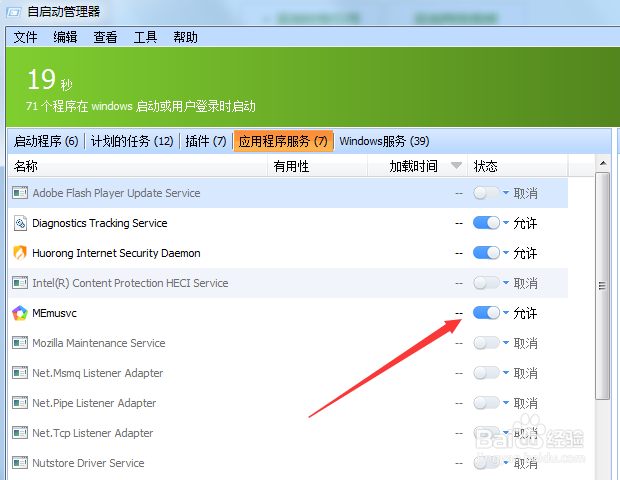Click the Diagnostics Tracking Service icon

(20, 223)
